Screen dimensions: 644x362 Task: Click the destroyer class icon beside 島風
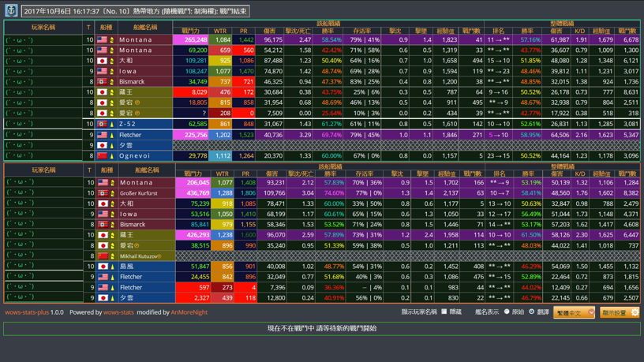point(113,267)
